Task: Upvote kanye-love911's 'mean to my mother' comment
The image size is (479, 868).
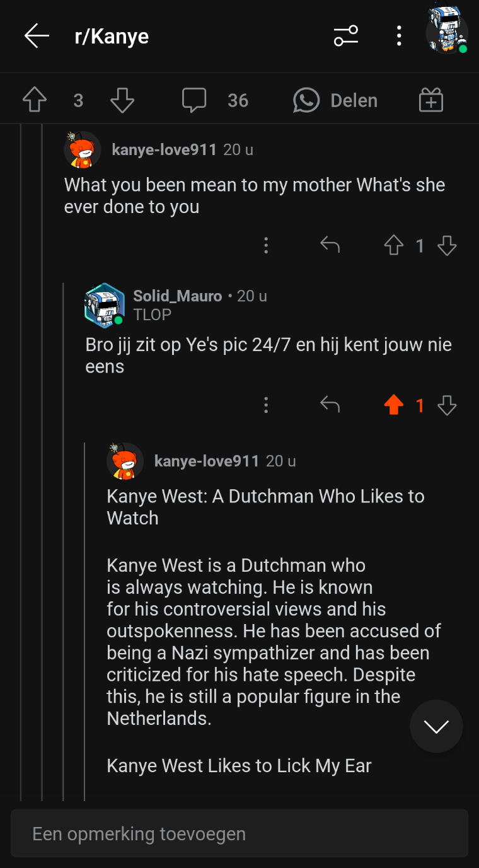Action: pos(393,245)
